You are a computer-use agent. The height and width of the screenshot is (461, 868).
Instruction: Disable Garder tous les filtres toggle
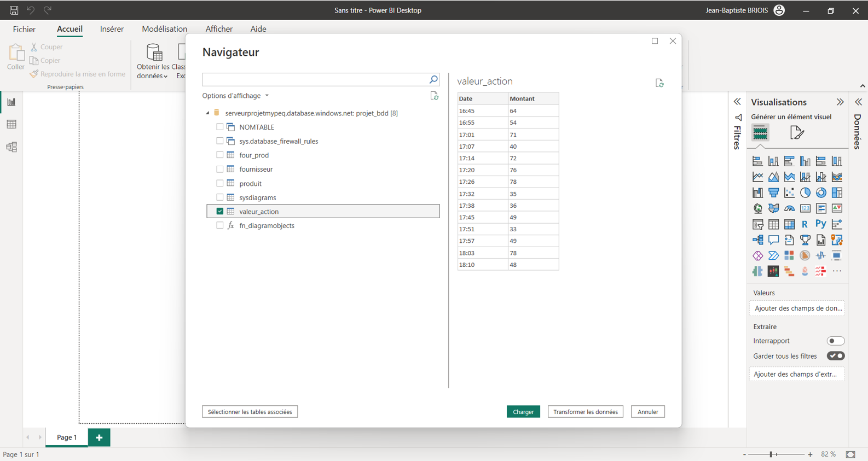tap(836, 356)
